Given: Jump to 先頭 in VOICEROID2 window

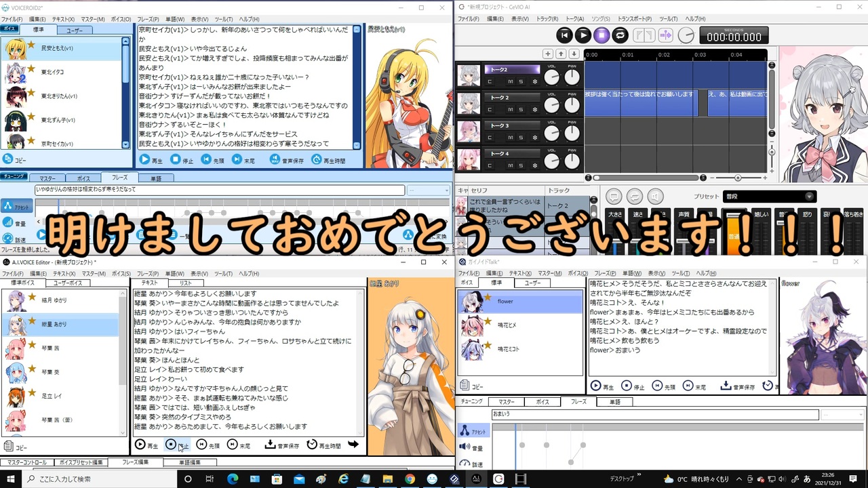Looking at the screenshot, I should (x=213, y=160).
